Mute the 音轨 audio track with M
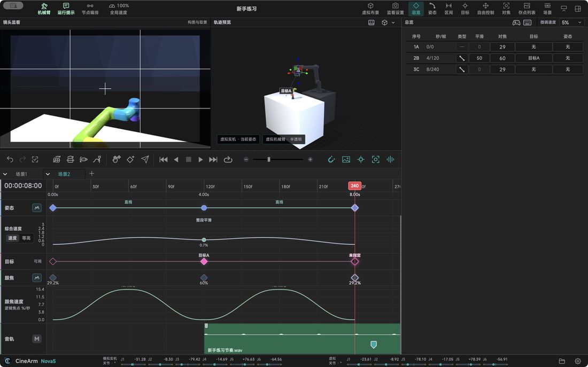Image resolution: width=588 pixels, height=367 pixels. coord(37,339)
